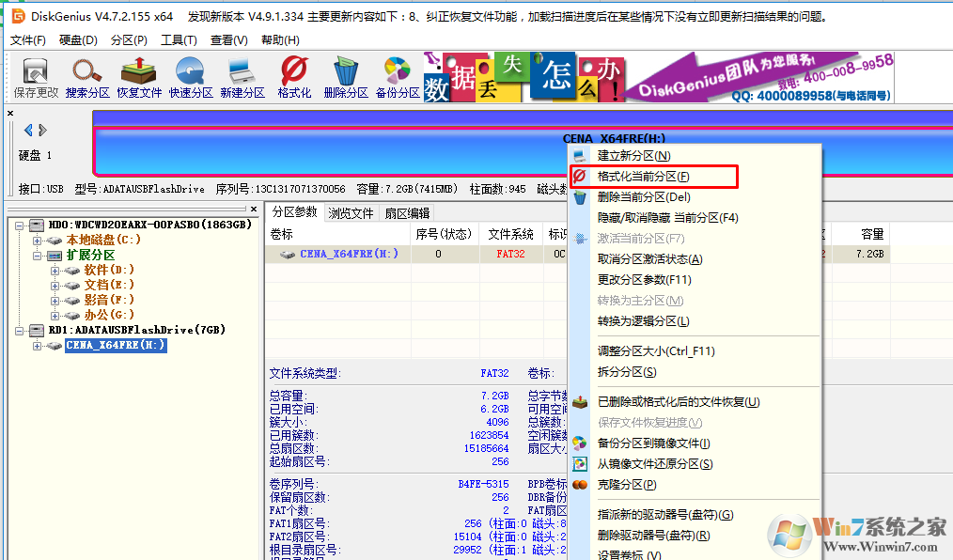Click the Delete Partition (删除分区) trash icon
Image resolution: width=953 pixels, height=560 pixels.
tap(346, 76)
